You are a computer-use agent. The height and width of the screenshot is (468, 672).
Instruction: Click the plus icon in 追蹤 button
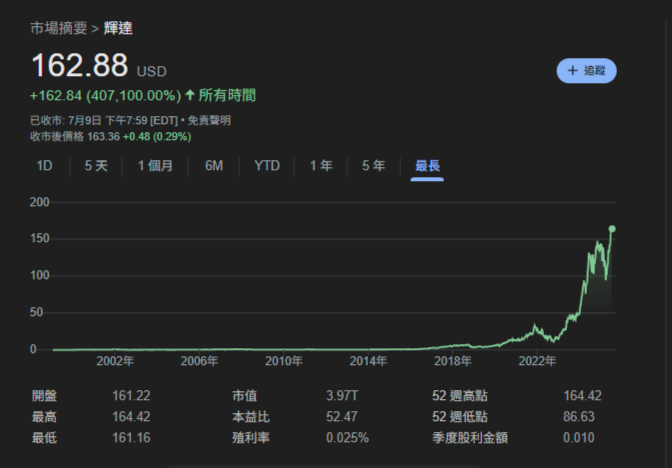(573, 71)
